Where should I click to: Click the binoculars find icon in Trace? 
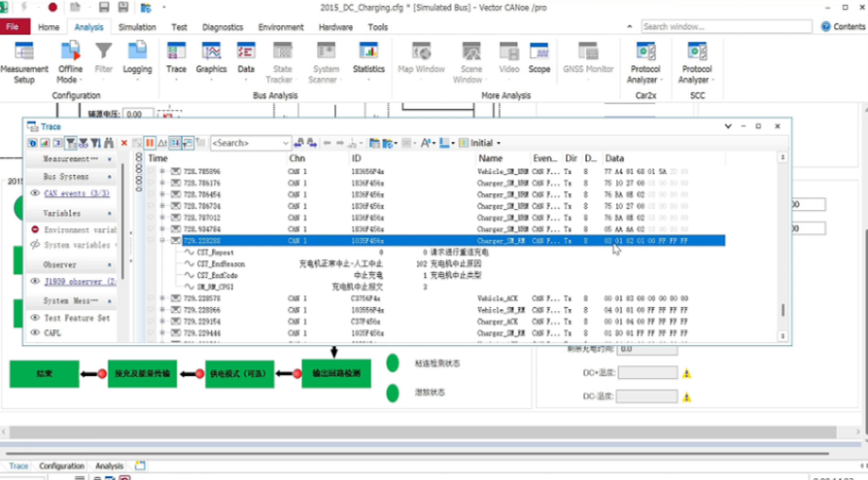pyautogui.click(x=109, y=143)
